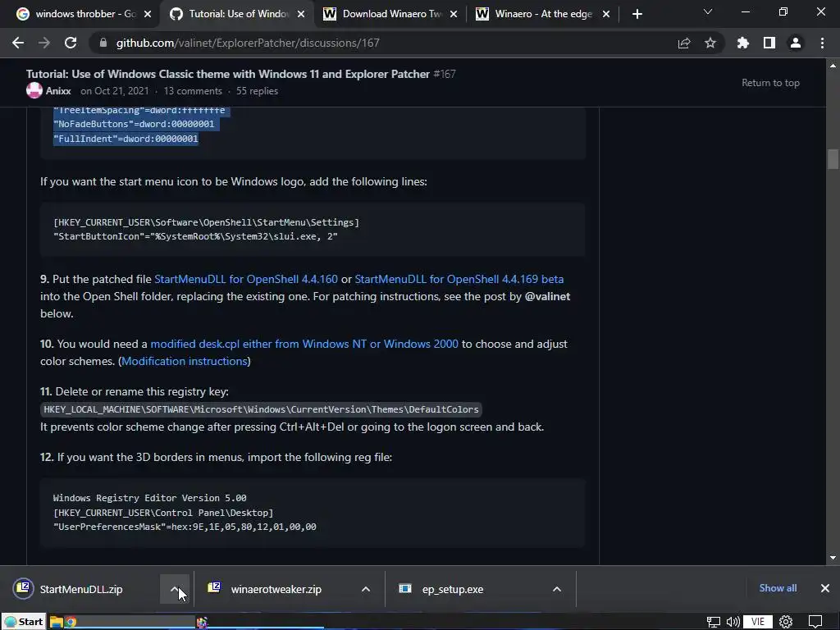Click the DefaultColors registry key code text
Image resolution: width=840 pixels, height=630 pixels.
tap(261, 409)
